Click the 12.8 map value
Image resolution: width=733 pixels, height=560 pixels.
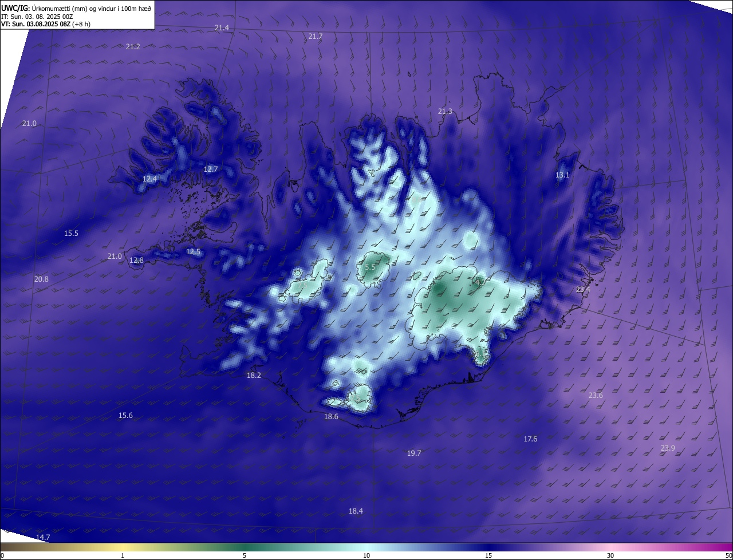coord(137,260)
